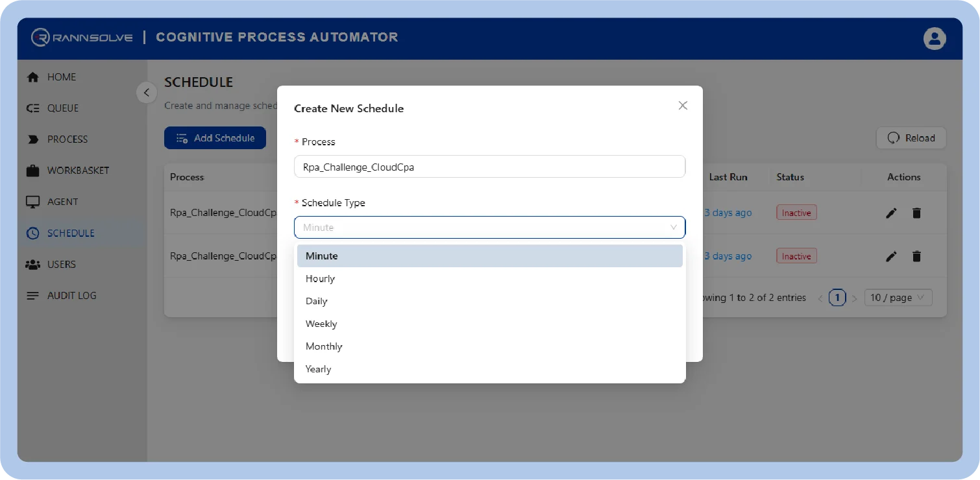980x480 pixels.
Task: Click the Rannsolve logo in header
Action: (82, 38)
